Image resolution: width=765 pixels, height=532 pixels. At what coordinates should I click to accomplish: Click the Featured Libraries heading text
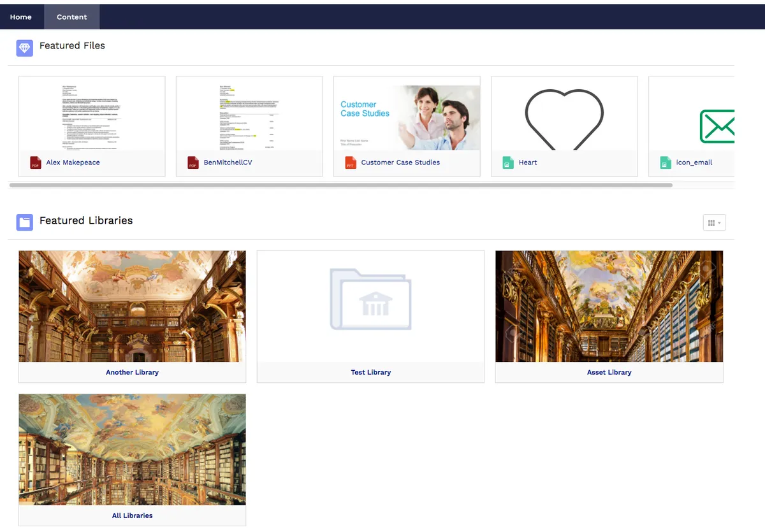(86, 220)
